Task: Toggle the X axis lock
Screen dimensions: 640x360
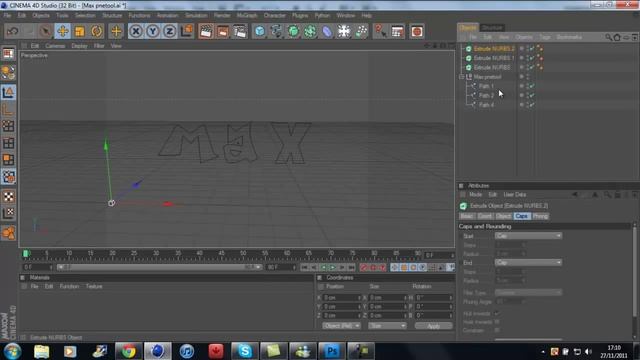Action: [136, 31]
